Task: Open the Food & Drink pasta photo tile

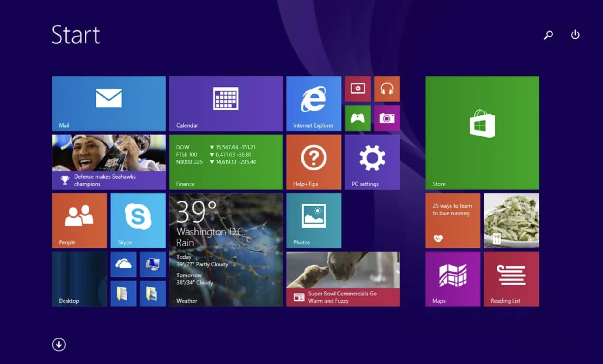Action: pos(511,221)
